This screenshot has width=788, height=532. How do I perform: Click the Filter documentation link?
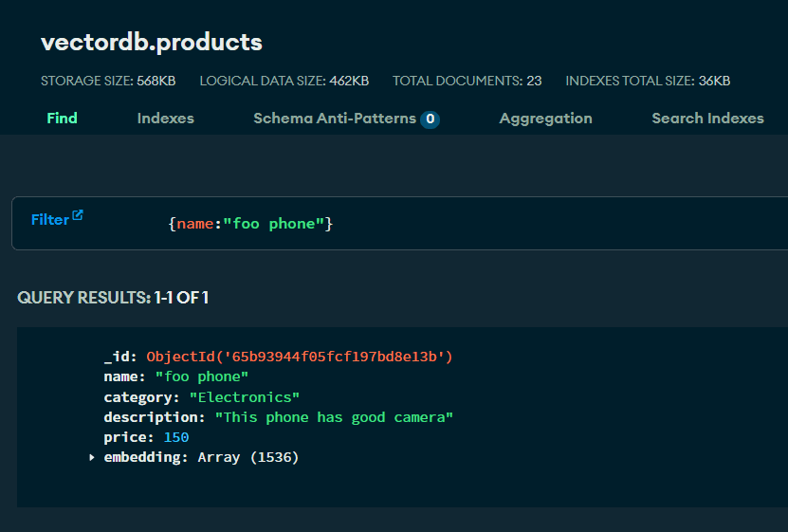coord(50,220)
